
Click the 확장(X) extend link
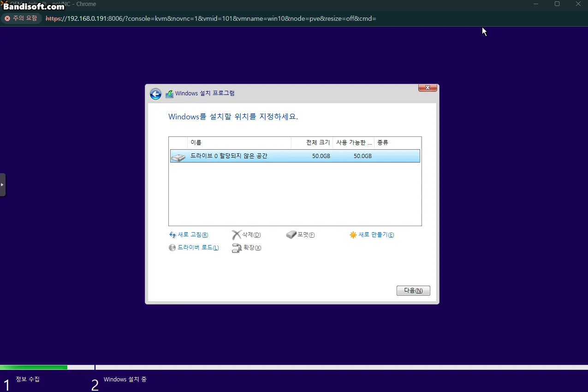[252, 248]
